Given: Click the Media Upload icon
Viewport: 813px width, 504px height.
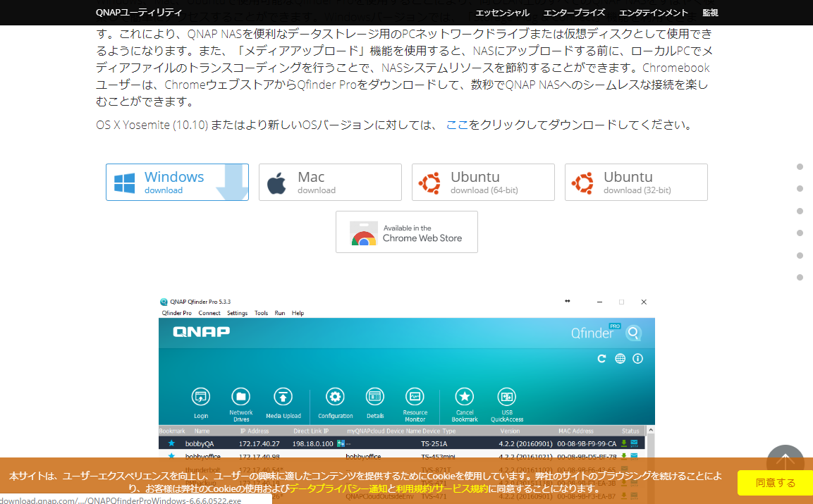Looking at the screenshot, I should [x=283, y=397].
